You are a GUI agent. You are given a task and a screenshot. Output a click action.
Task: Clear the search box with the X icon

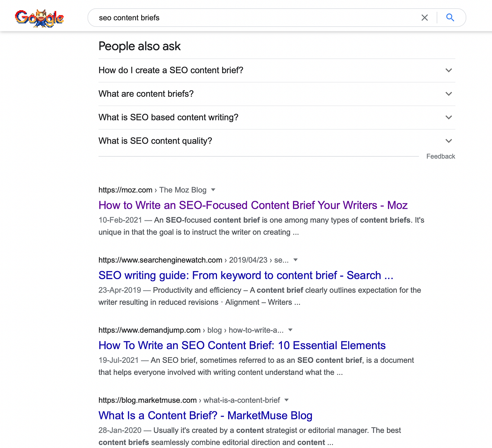(425, 17)
